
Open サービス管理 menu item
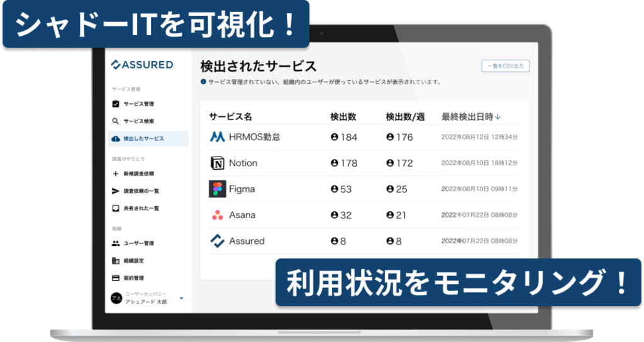148,104
